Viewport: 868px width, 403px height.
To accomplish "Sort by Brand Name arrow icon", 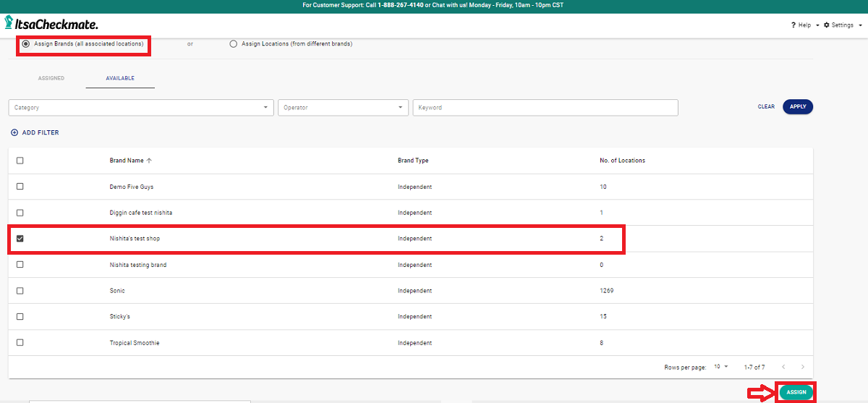I will pyautogui.click(x=150, y=161).
